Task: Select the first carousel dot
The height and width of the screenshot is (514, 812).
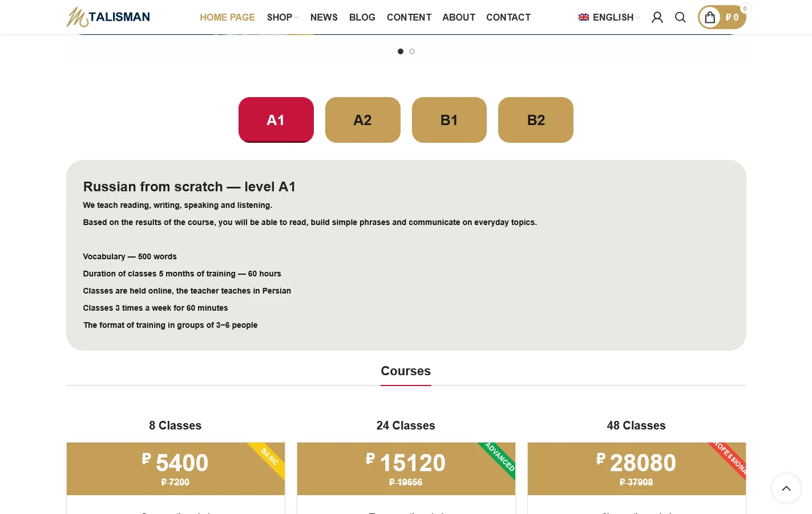Action: click(401, 51)
